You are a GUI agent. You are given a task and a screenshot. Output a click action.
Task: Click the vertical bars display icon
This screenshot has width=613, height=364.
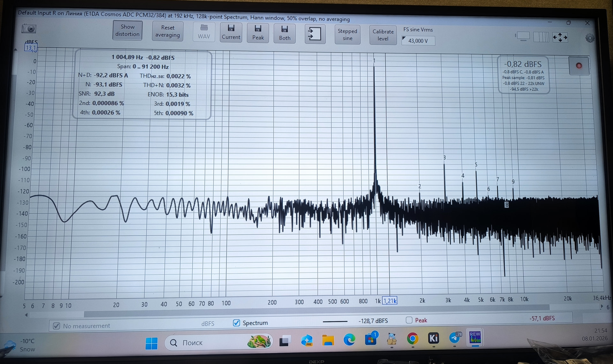541,37
